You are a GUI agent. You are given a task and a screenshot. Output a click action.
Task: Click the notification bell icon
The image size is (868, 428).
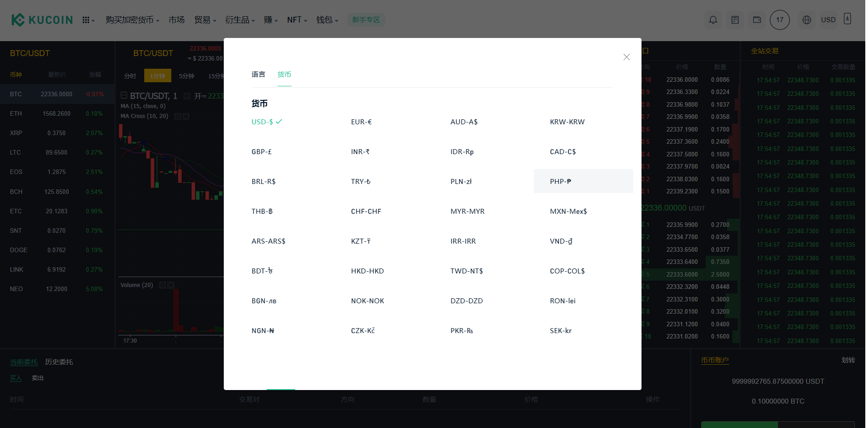713,20
